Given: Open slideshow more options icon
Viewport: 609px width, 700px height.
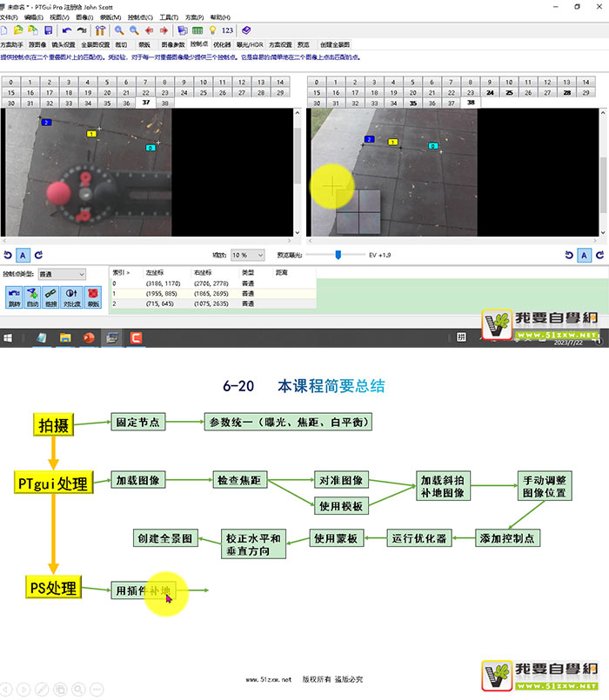Looking at the screenshot, I should click(97, 690).
